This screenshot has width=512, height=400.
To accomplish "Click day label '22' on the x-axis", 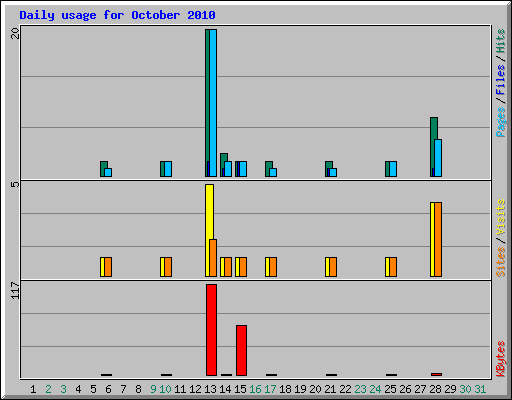I will [x=345, y=389].
